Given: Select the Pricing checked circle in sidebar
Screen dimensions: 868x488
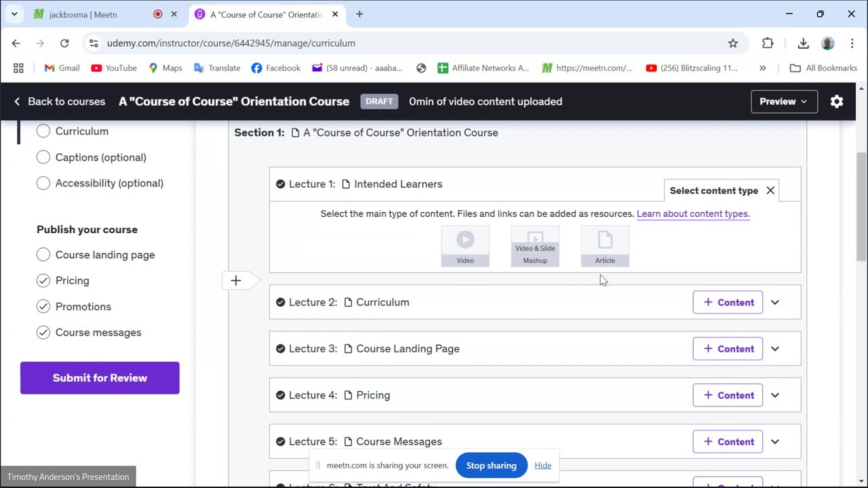Looking at the screenshot, I should tap(43, 281).
